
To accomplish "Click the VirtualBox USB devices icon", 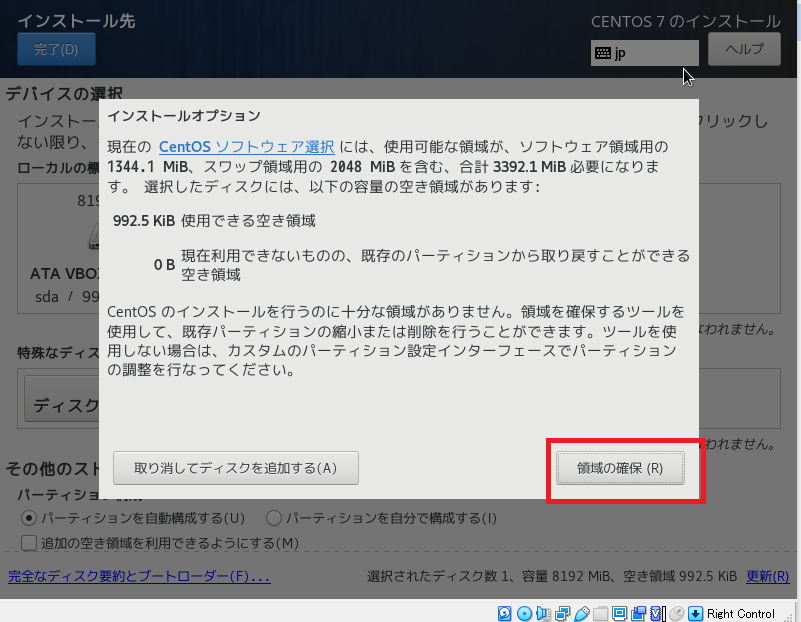I will [x=581, y=613].
